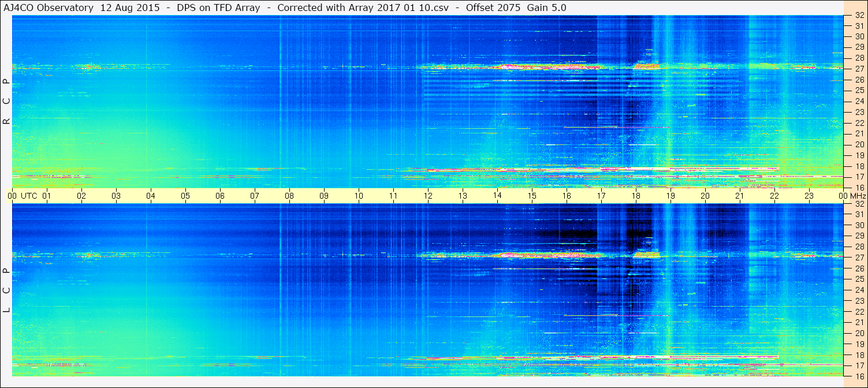Viewport: 868px width, 388px height.
Task: Select the 18 MHz label on LCP panel scale
Action: pos(859,355)
